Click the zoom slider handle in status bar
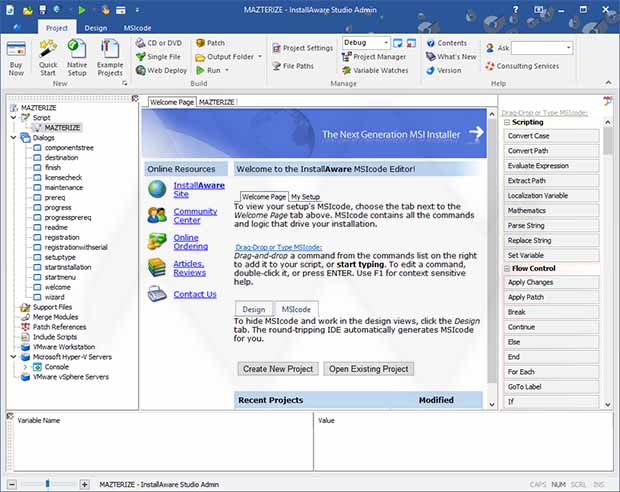The image size is (620, 492). click(47, 484)
